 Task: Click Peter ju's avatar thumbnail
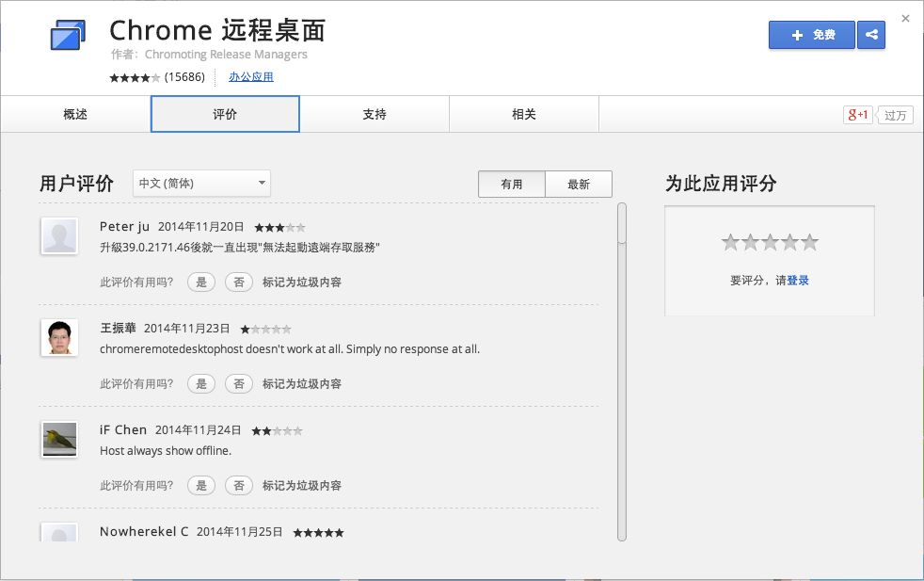[59, 236]
